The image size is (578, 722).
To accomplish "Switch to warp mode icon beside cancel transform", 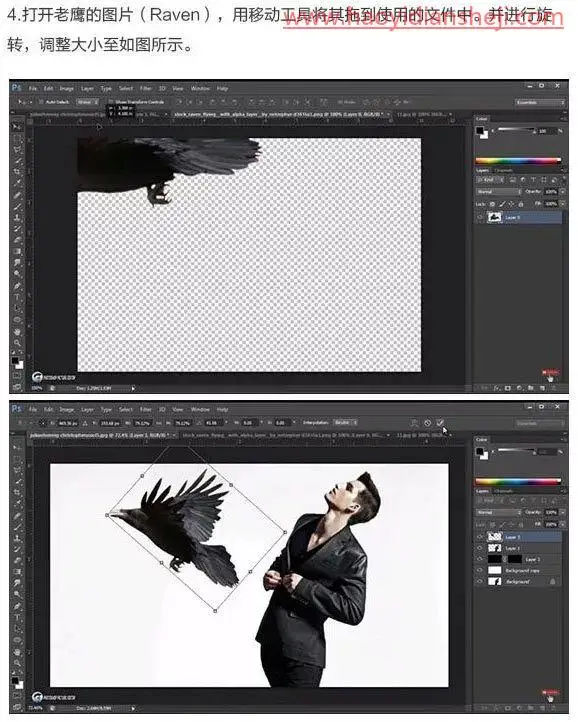I will (415, 422).
